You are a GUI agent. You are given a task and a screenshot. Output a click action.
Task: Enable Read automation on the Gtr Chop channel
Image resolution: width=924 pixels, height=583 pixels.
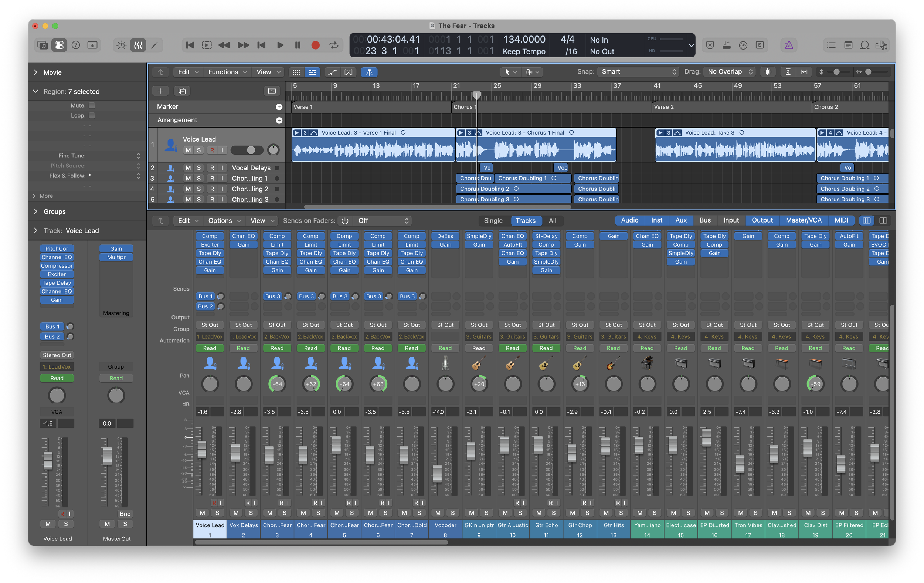(x=580, y=348)
